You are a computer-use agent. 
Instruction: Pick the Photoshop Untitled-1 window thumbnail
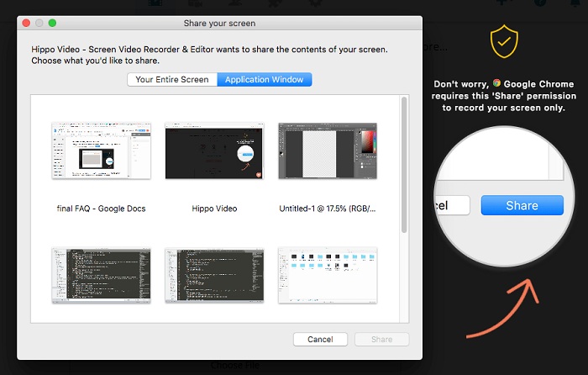328,151
